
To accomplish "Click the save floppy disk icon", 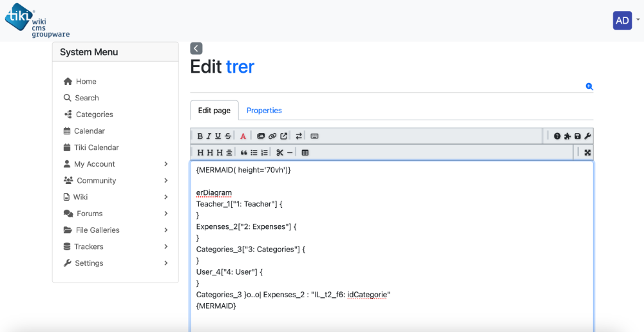I will click(x=578, y=136).
